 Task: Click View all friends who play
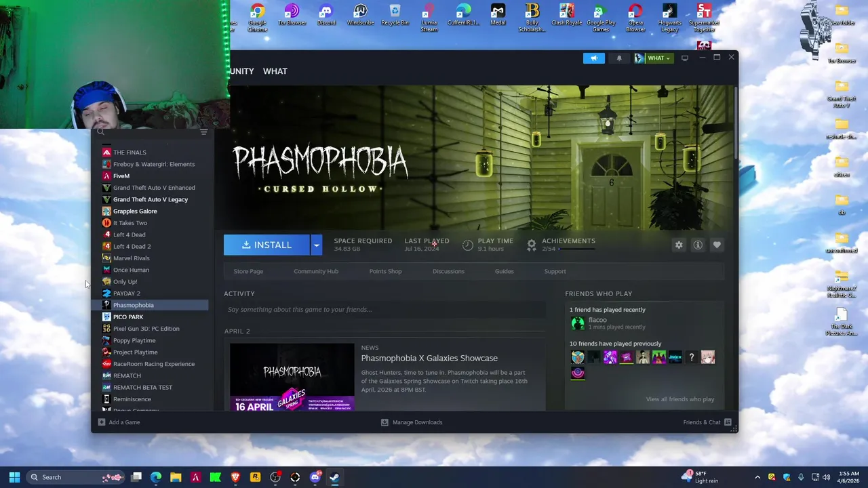coord(680,399)
